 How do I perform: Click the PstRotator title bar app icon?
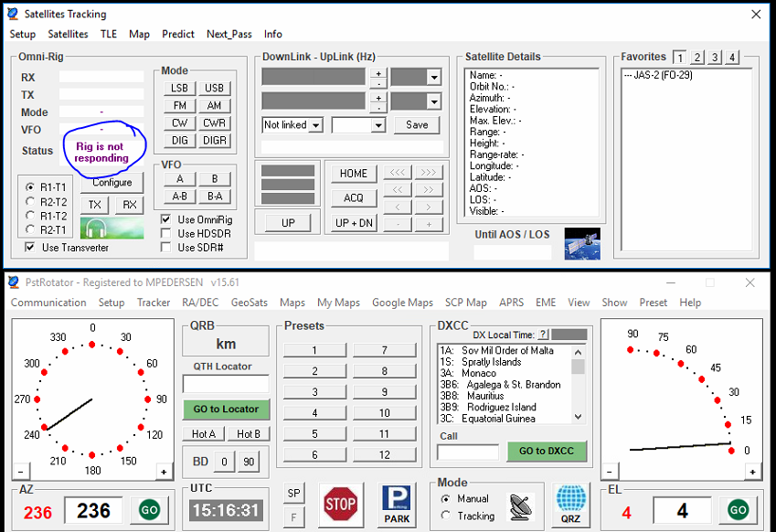[14, 282]
